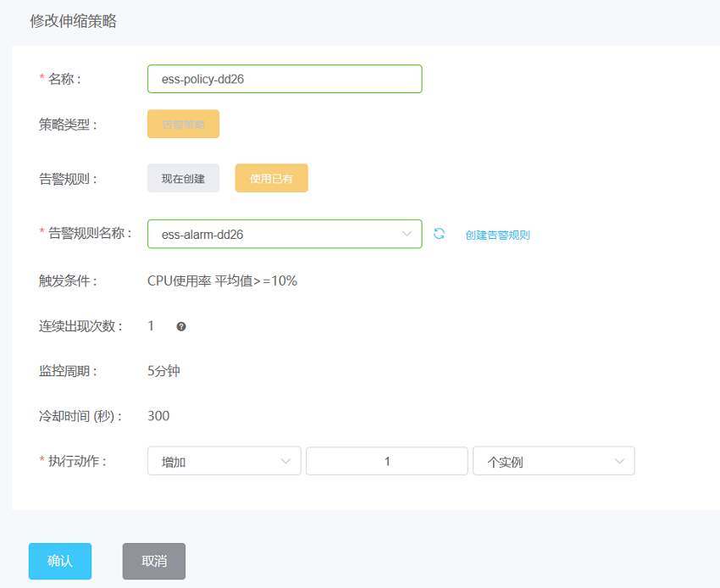
Task: Click the 取消 button
Action: coord(154,562)
